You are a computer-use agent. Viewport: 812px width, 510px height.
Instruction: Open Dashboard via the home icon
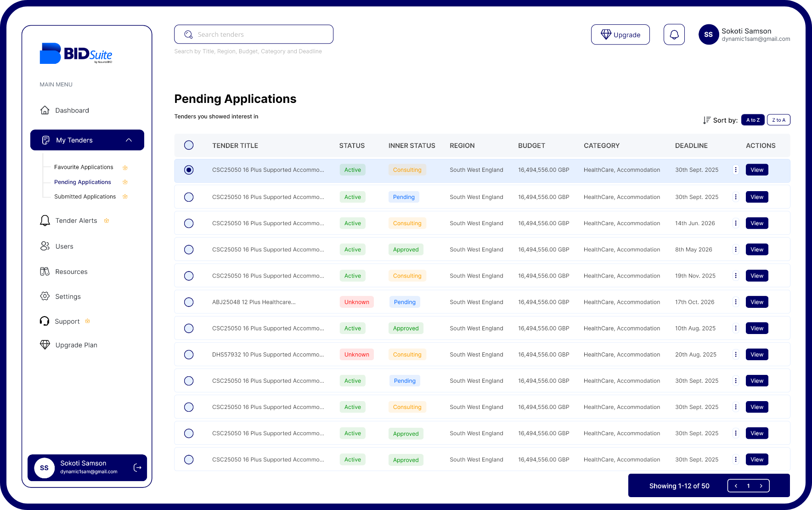(x=45, y=110)
